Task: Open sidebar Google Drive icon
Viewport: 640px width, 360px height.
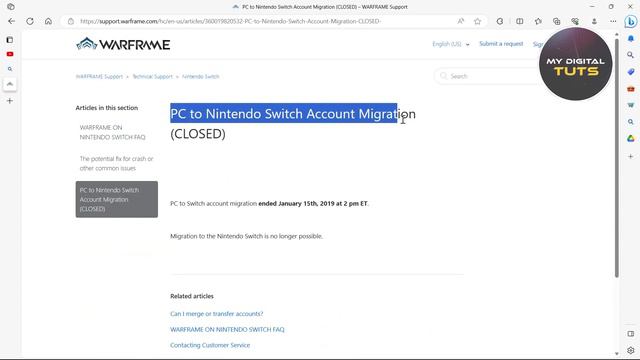Action: point(631,139)
